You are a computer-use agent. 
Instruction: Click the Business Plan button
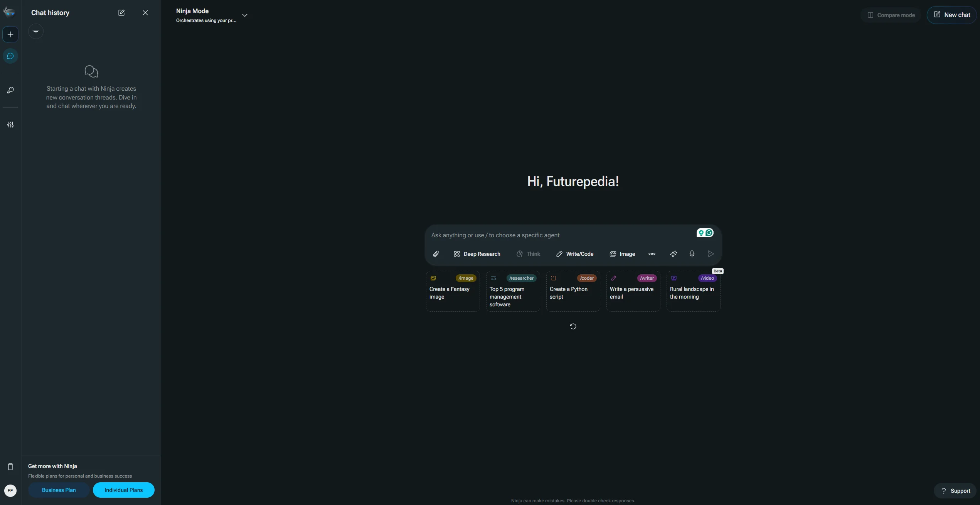pos(59,490)
